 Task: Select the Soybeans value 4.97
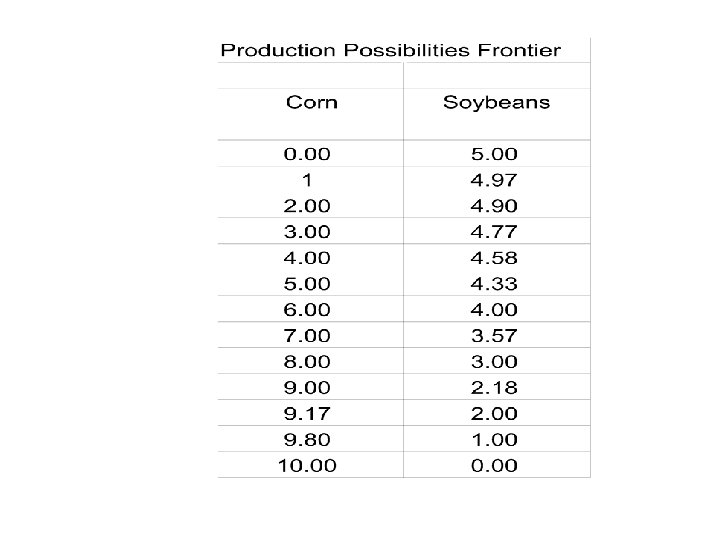495,180
